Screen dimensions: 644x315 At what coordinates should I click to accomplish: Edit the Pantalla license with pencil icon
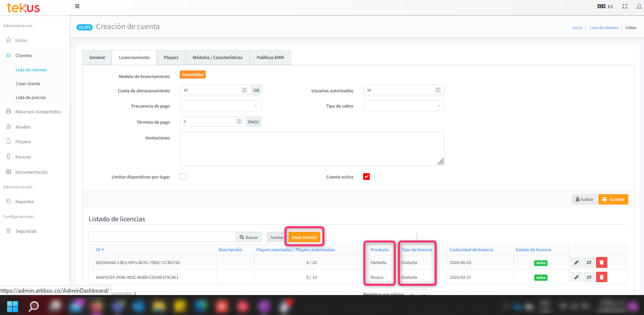pos(577,262)
